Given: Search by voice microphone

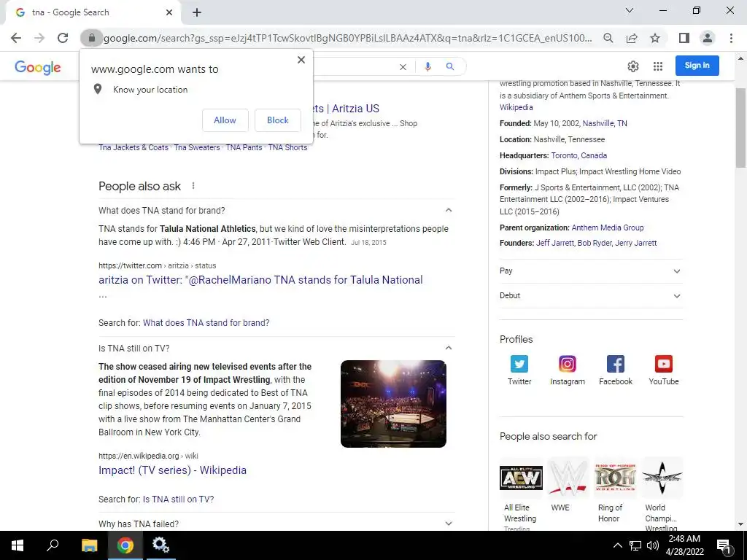Looking at the screenshot, I should pos(427,66).
